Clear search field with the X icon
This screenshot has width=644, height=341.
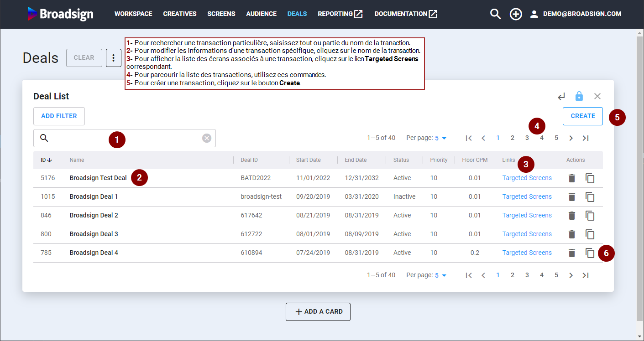pyautogui.click(x=207, y=138)
